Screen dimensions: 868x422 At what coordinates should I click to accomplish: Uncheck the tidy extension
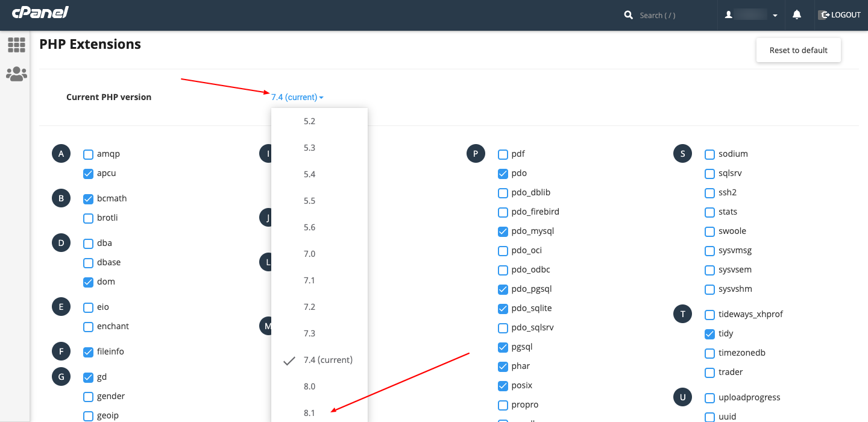coord(709,333)
